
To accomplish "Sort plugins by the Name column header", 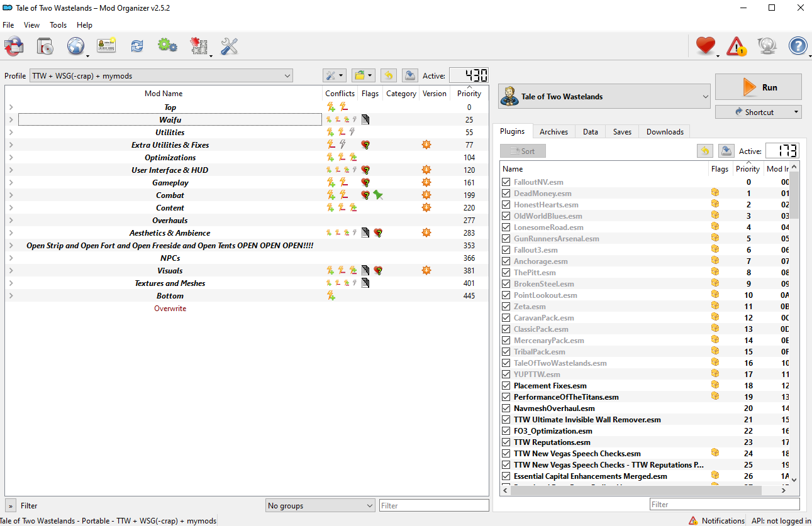I will click(604, 168).
